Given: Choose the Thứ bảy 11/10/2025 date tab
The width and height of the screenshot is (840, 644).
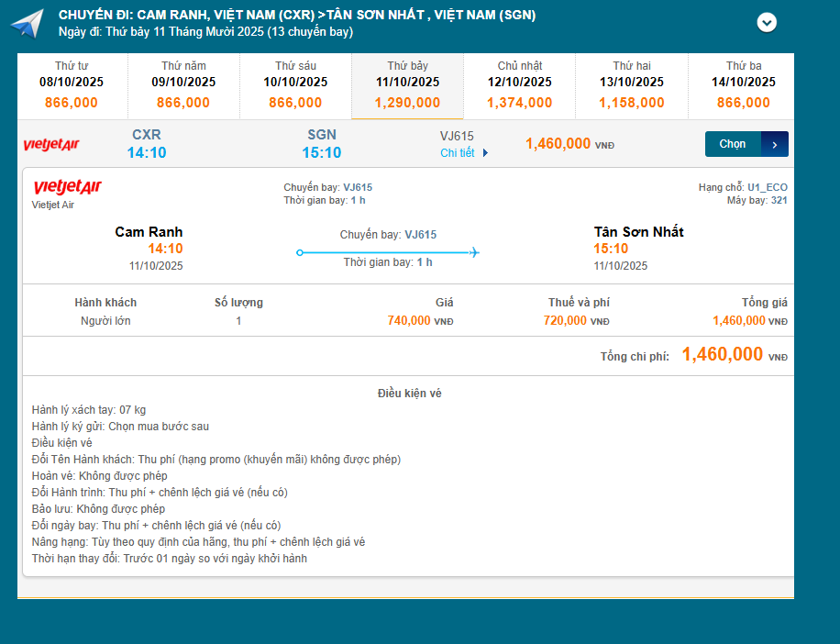Looking at the screenshot, I should tap(407, 85).
